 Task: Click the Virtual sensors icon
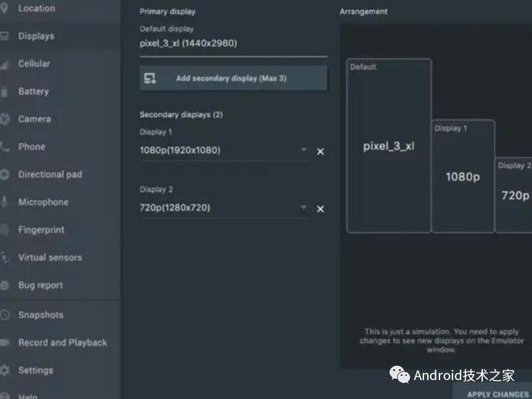pyautogui.click(x=5, y=258)
